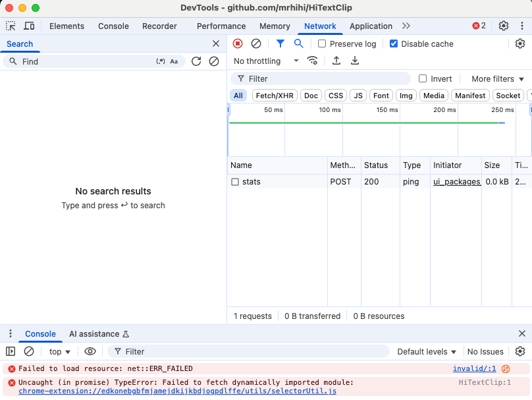Open the ui_packages initiator link
Viewport: 532px width, 400px height.
457,182
